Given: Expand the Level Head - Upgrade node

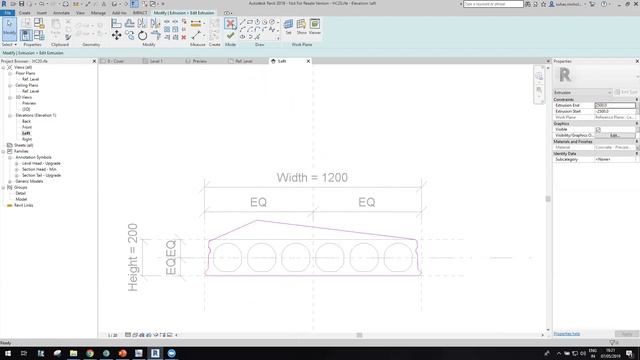Looking at the screenshot, I should click(x=17, y=163).
